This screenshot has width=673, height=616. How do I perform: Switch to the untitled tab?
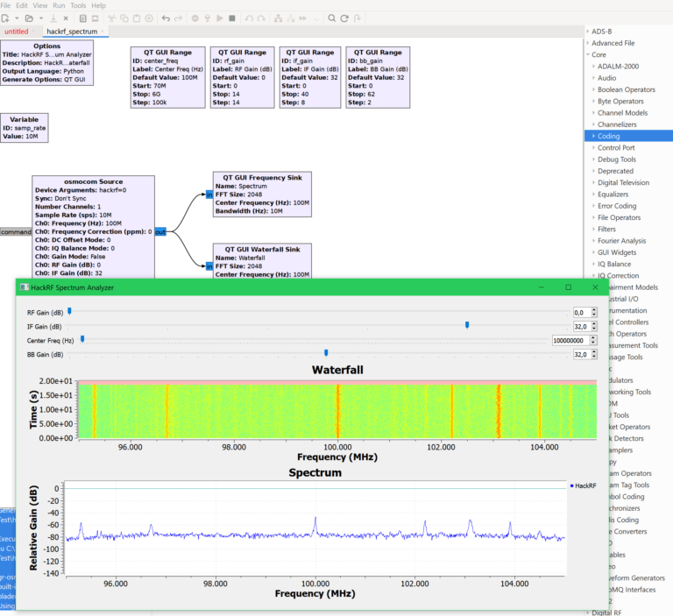[17, 32]
